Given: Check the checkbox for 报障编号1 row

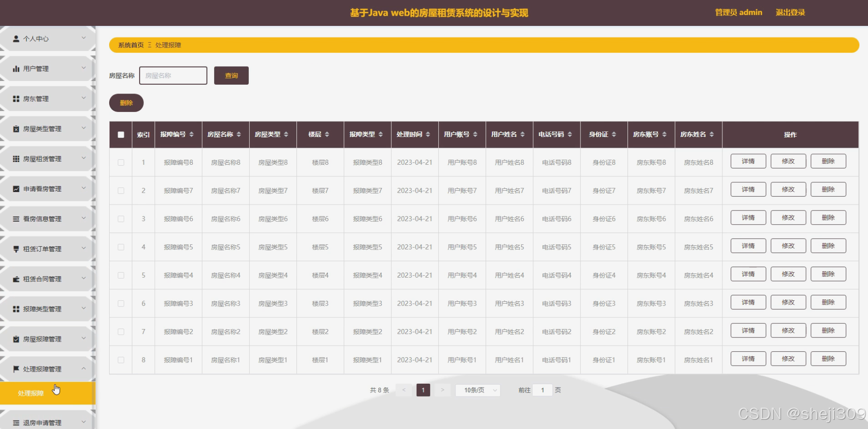Looking at the screenshot, I should pos(121,360).
